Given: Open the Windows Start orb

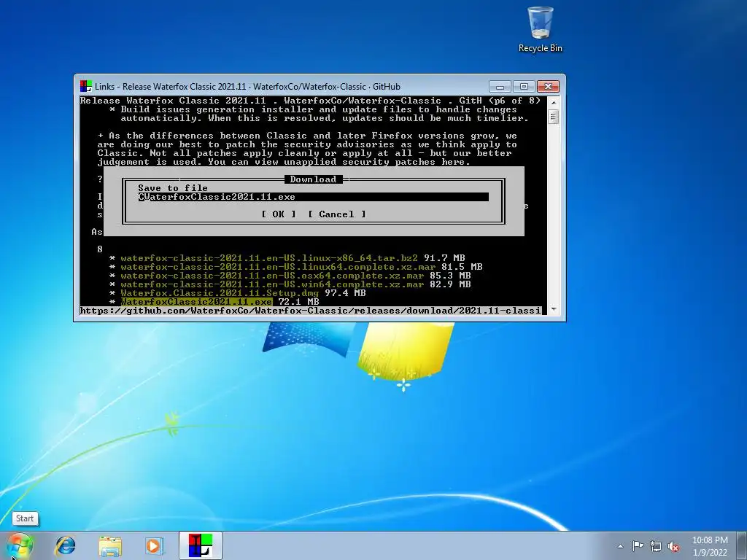Looking at the screenshot, I should (x=20, y=545).
